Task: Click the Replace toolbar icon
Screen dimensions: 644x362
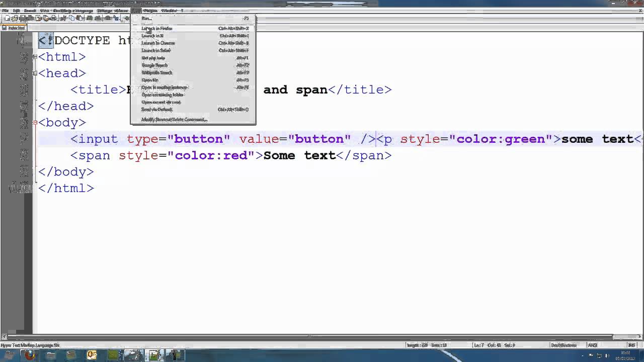Action: tap(115, 19)
